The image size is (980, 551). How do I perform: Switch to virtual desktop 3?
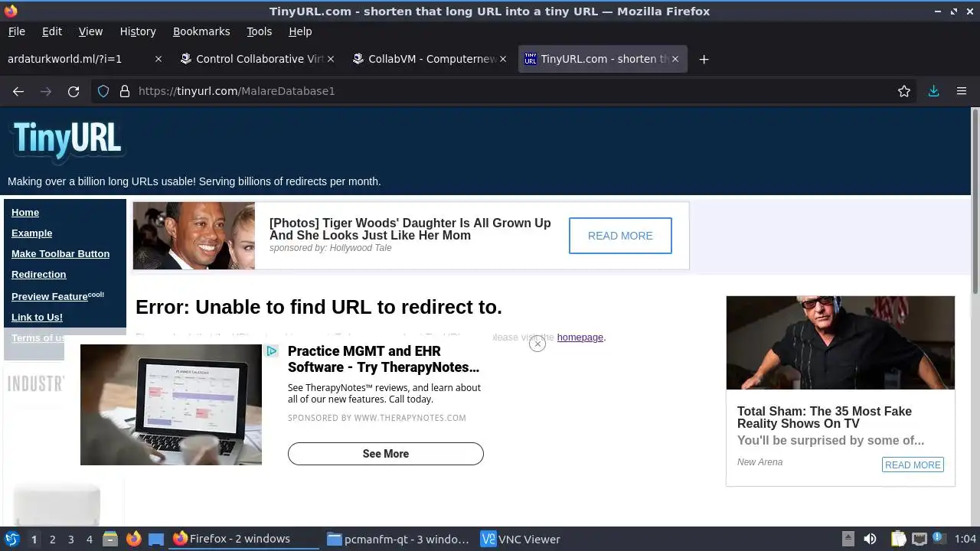(70, 539)
